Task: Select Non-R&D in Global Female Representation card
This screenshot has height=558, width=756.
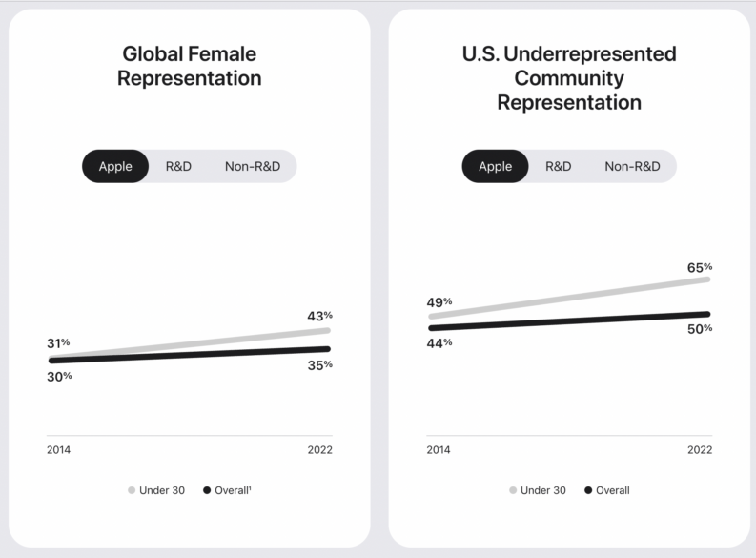Action: pyautogui.click(x=253, y=166)
